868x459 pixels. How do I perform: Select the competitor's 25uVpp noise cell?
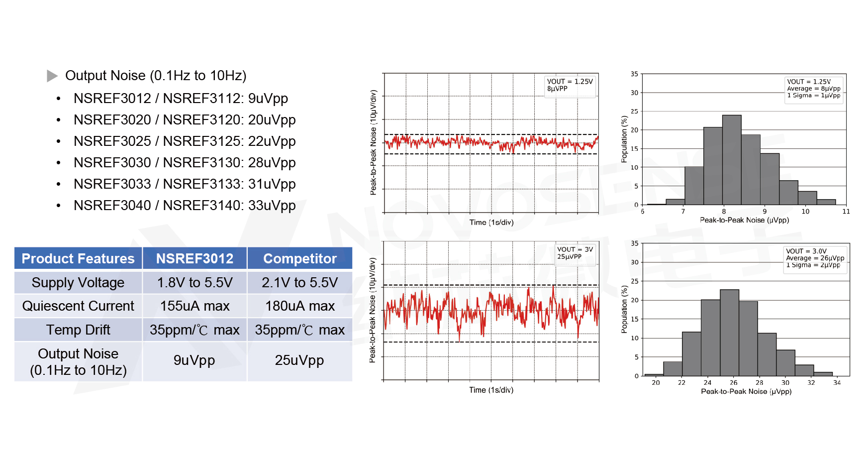coord(299,360)
